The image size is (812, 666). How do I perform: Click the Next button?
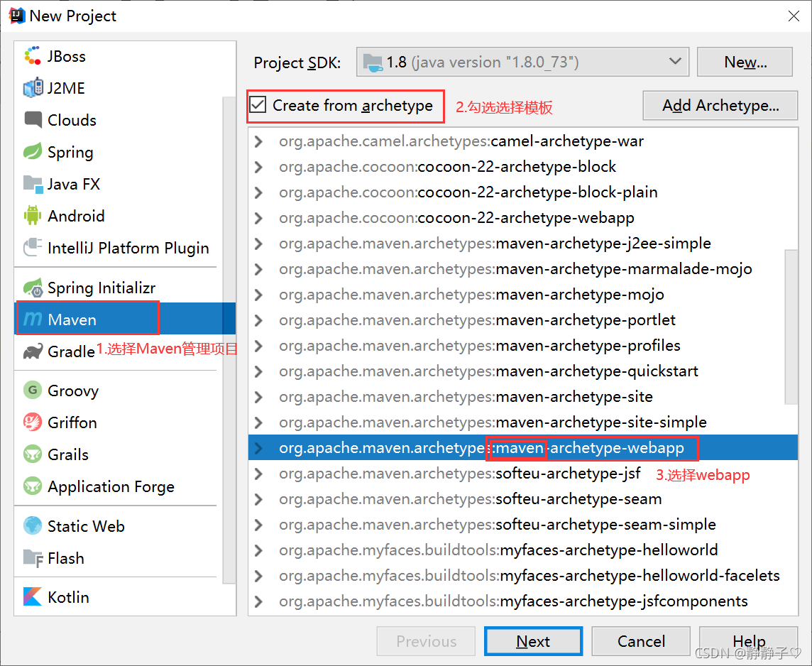(x=533, y=640)
